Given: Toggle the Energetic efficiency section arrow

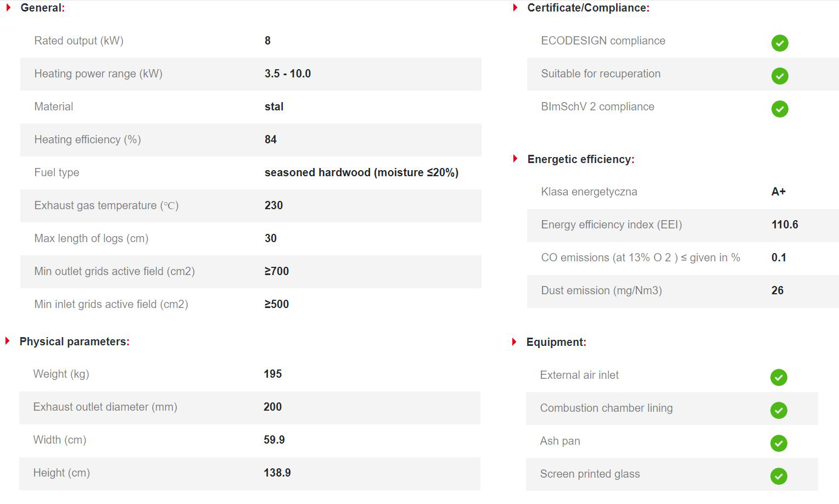Looking at the screenshot, I should coord(515,159).
